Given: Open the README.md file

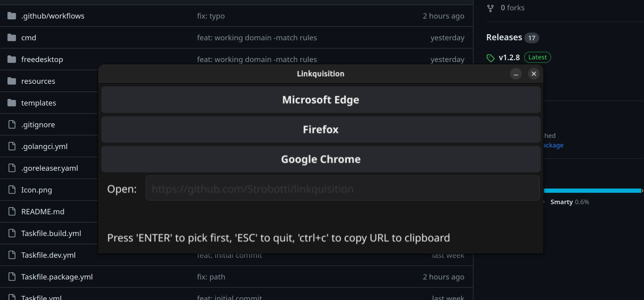Looking at the screenshot, I should pyautogui.click(x=43, y=212).
